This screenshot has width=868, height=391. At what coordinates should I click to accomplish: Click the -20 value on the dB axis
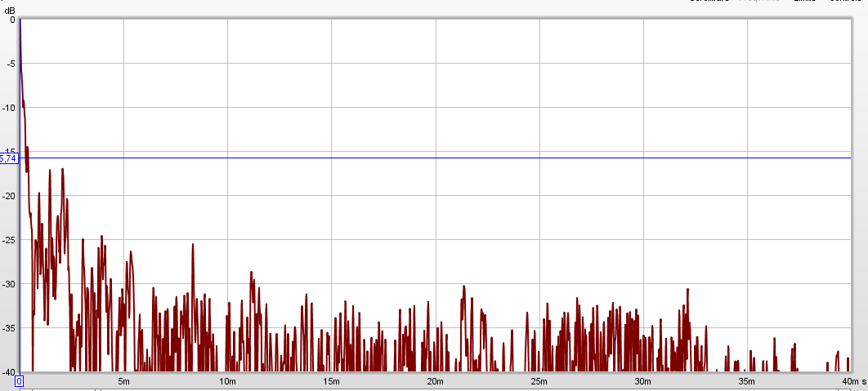(x=9, y=196)
